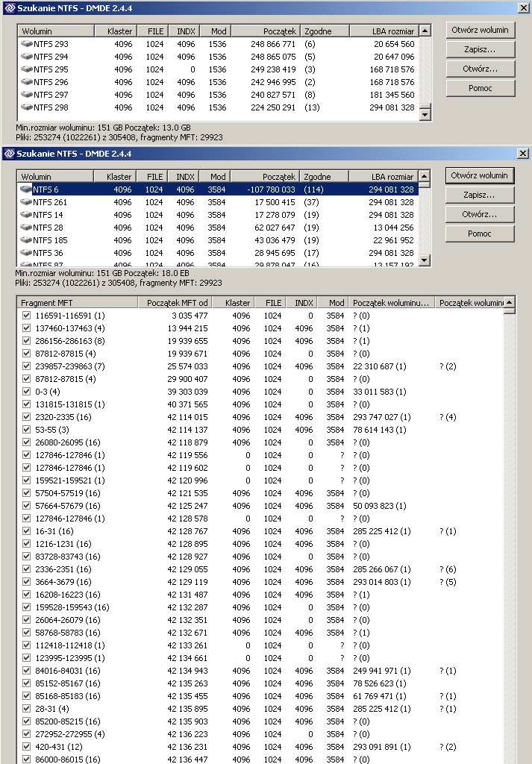
Task: Sort by 'Początek MFT od' column header
Action: point(175,303)
